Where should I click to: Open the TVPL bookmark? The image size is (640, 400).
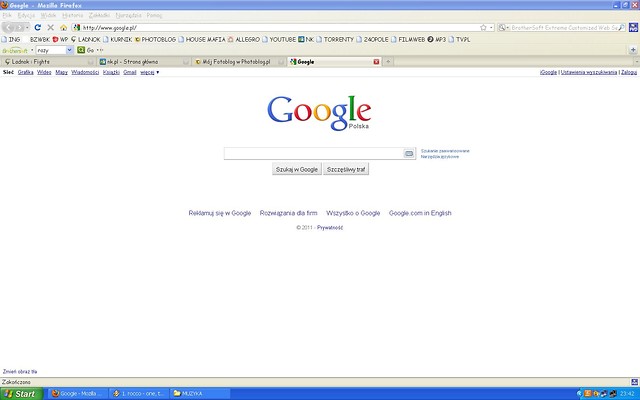(x=460, y=39)
